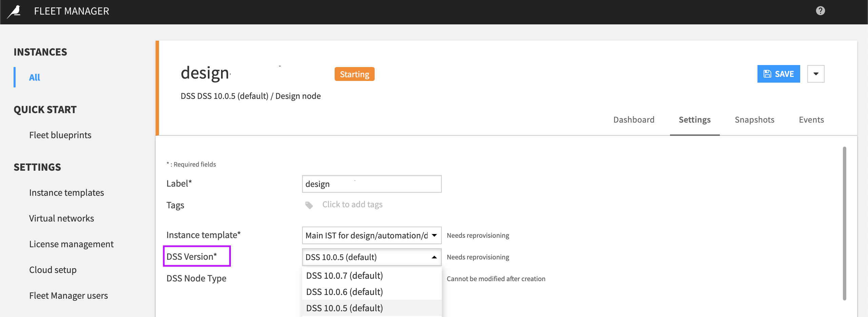Click the Starting status badge

point(354,74)
